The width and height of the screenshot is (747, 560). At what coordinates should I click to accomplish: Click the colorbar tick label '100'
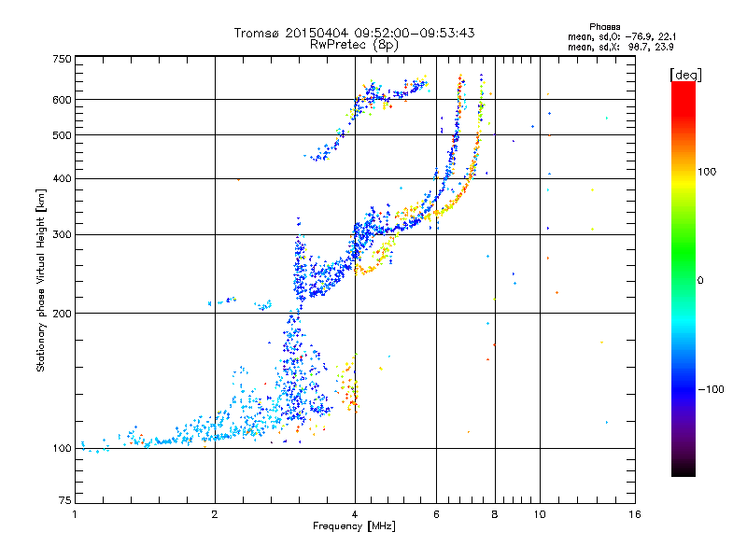[707, 172]
